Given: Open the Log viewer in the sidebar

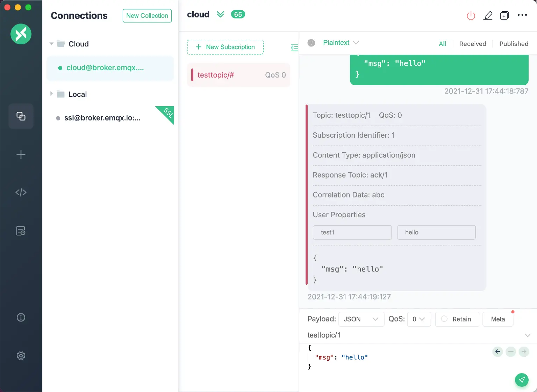Looking at the screenshot, I should click(x=21, y=231).
